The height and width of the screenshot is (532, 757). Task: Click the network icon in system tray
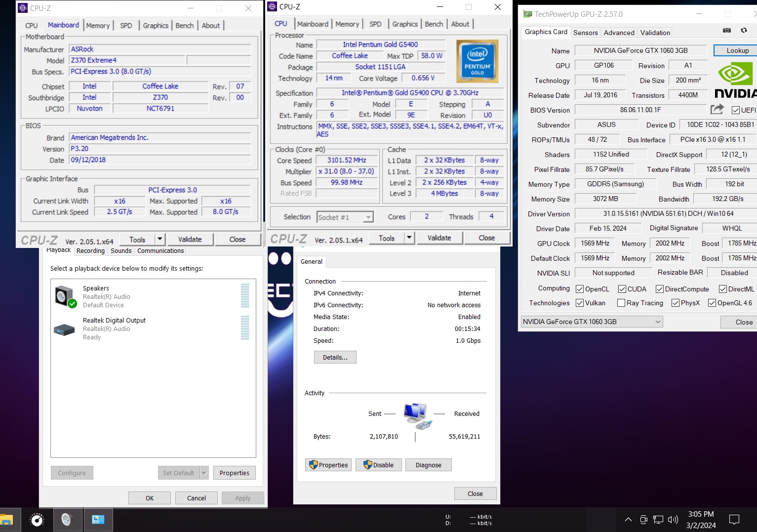point(658,520)
